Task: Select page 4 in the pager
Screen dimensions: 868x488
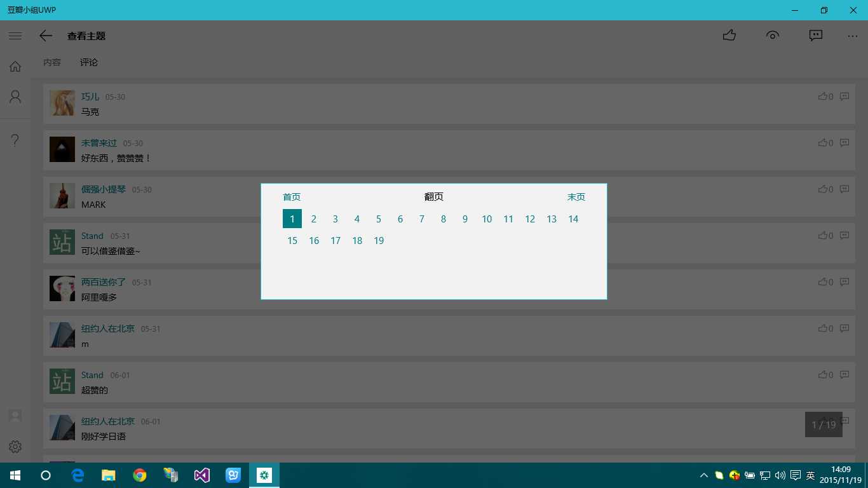Action: pyautogui.click(x=357, y=219)
